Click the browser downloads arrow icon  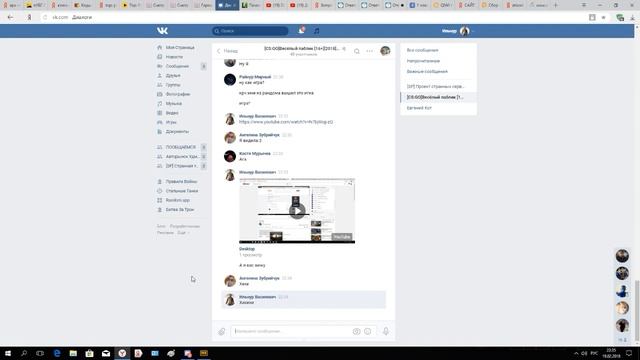pyautogui.click(x=632, y=18)
